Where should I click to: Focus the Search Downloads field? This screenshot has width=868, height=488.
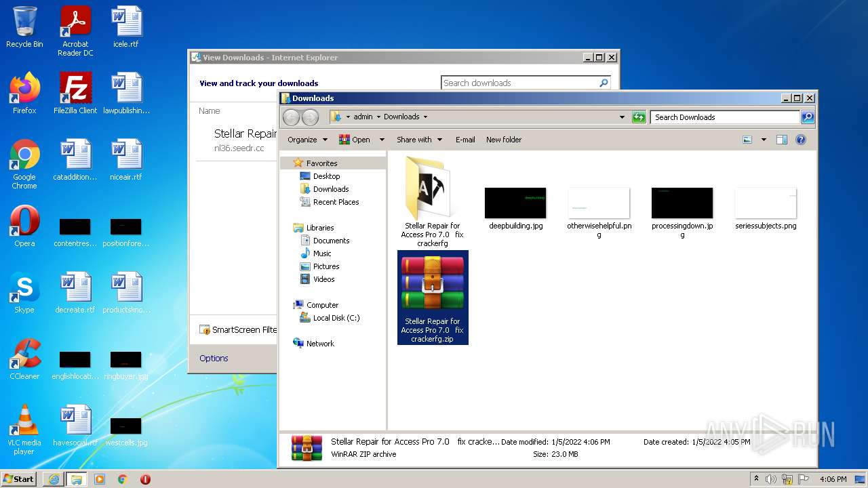click(726, 117)
